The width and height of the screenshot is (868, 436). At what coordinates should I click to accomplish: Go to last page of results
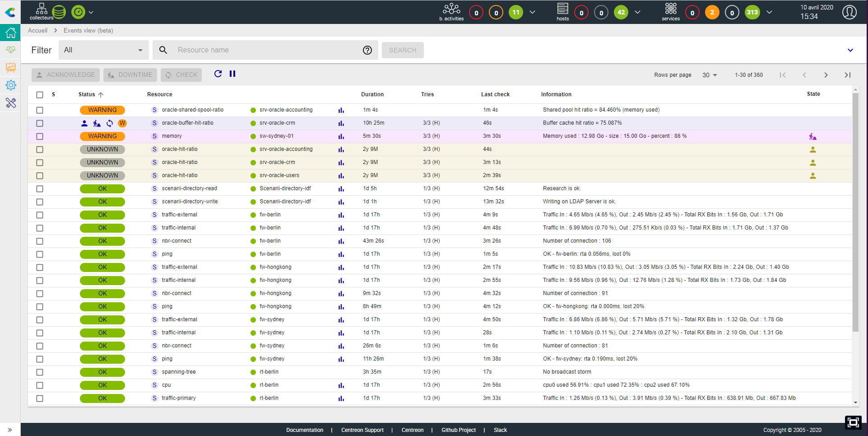coord(848,75)
